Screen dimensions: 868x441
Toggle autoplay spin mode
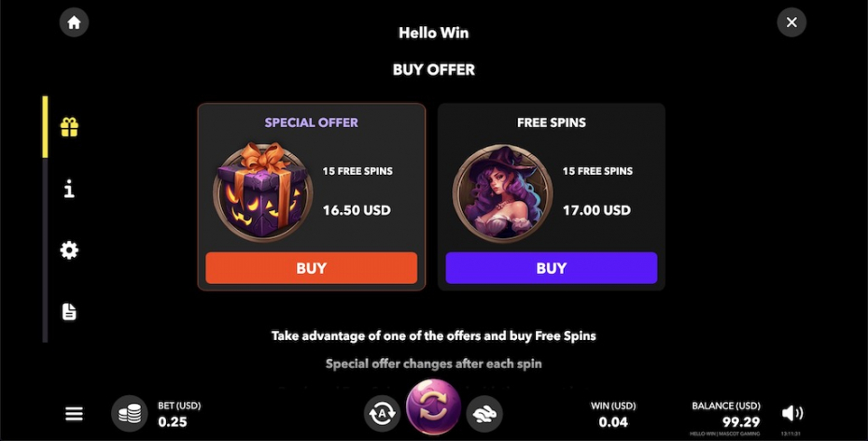coord(382,413)
